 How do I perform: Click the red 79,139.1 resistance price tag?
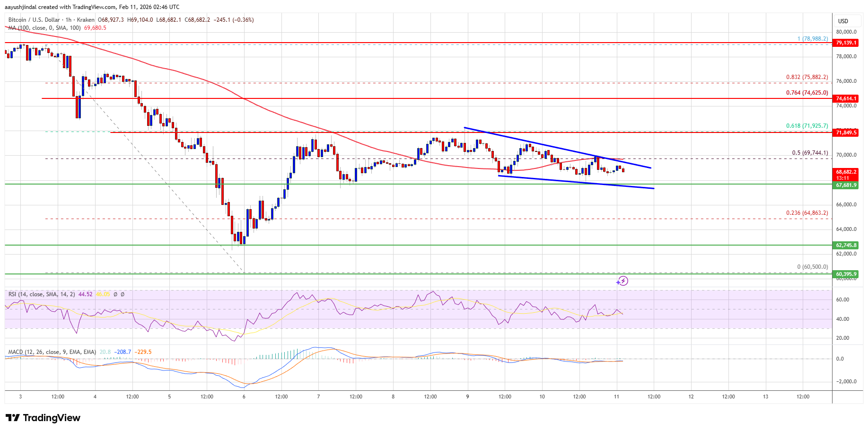[x=846, y=43]
